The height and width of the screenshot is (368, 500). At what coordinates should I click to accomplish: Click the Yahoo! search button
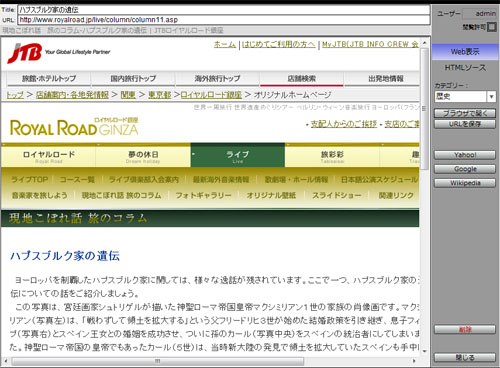(x=465, y=155)
